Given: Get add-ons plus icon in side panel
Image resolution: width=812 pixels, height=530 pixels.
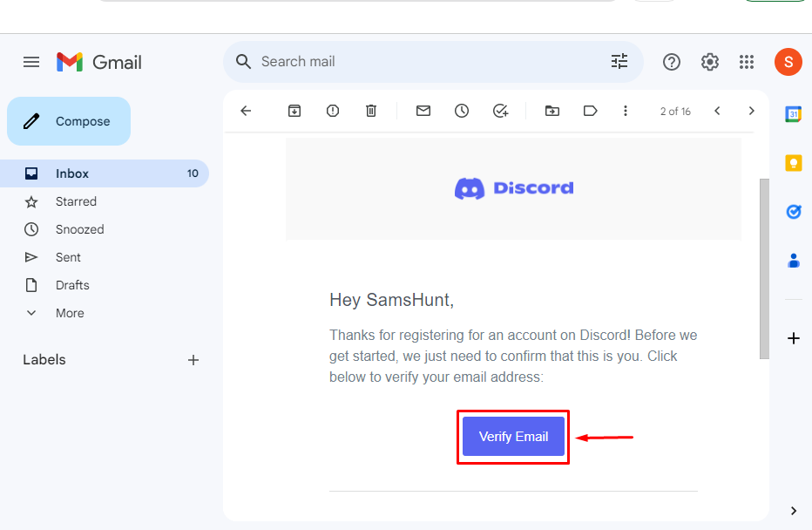Looking at the screenshot, I should tap(793, 339).
